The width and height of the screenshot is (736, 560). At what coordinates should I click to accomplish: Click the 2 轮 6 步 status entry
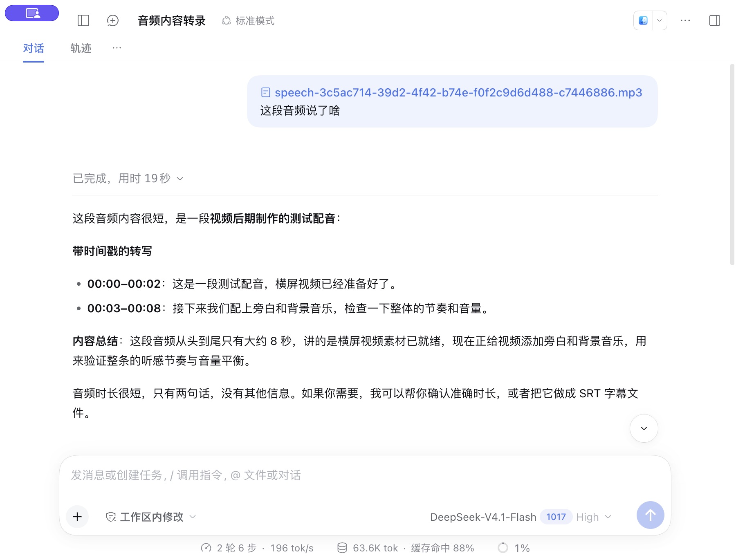229,548
